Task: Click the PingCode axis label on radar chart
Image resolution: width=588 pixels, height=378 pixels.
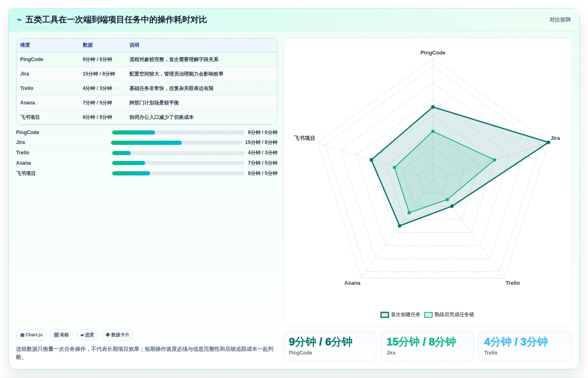Action: 433,53
